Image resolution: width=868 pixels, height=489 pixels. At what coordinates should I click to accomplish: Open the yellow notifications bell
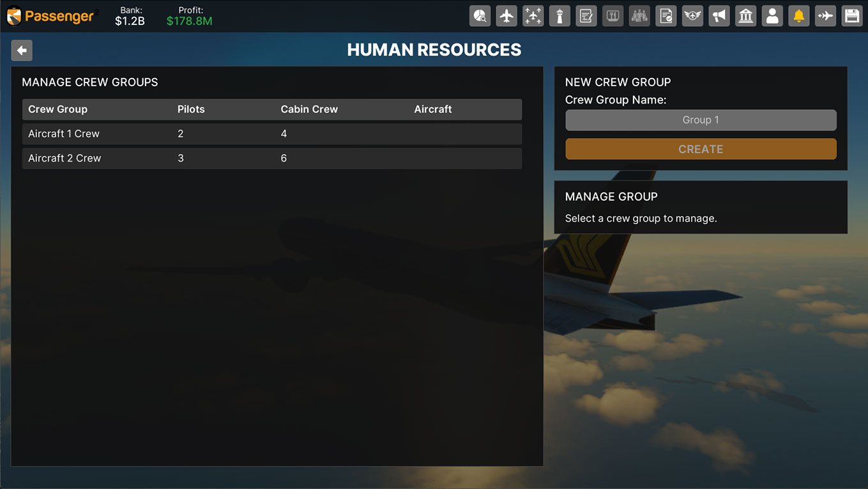coord(798,16)
